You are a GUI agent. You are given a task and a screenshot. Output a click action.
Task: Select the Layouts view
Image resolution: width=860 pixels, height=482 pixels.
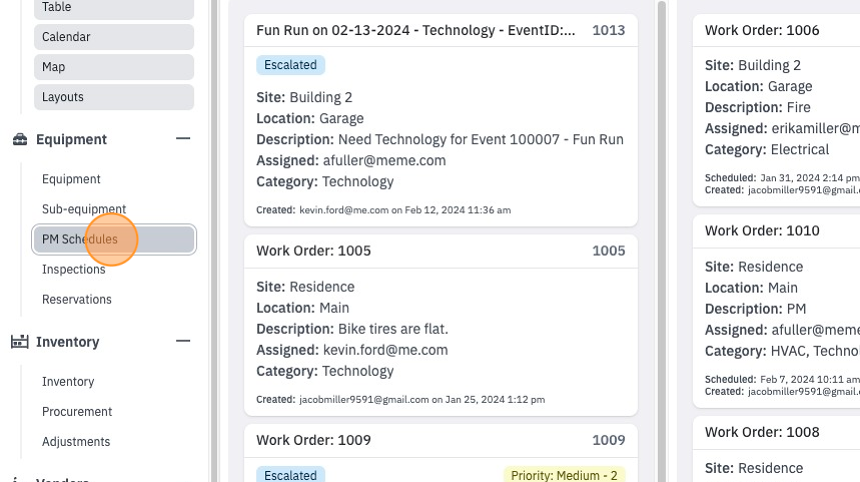pos(114,97)
